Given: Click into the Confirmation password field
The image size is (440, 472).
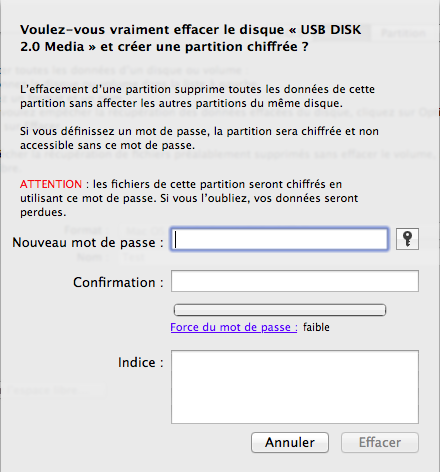Looking at the screenshot, I should point(295,281).
